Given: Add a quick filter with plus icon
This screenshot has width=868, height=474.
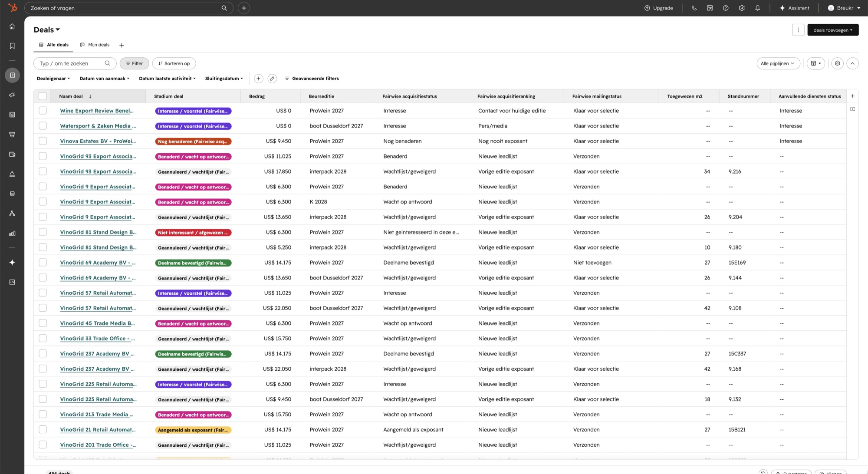Looking at the screenshot, I should (258, 79).
